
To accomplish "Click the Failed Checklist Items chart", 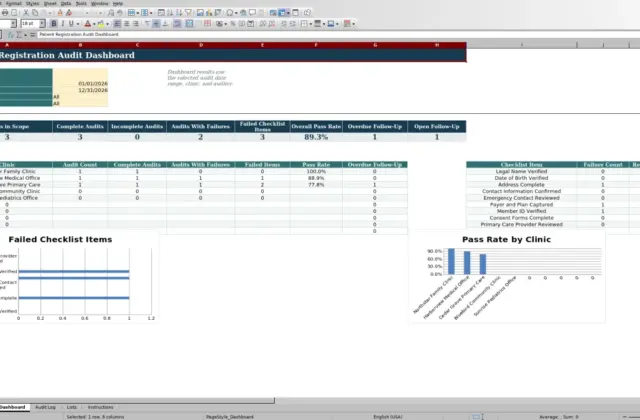I will point(78,277).
